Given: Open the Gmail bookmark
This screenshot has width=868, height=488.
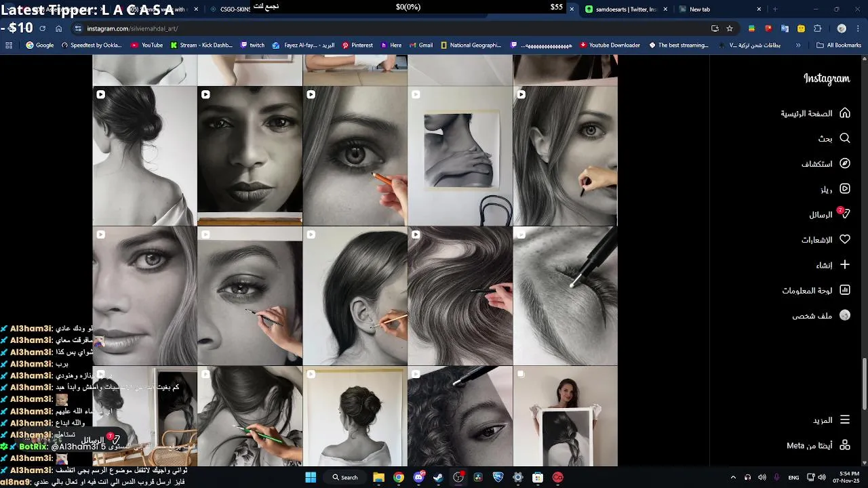Looking at the screenshot, I should (x=421, y=45).
